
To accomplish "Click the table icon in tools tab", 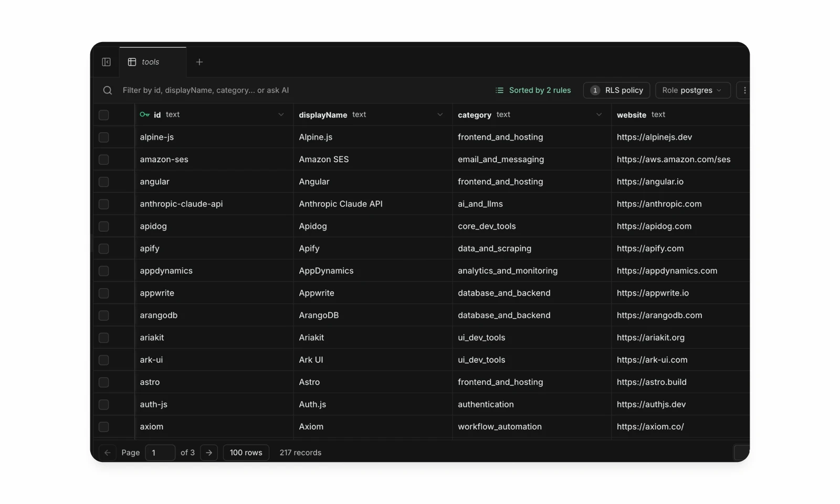I will click(132, 62).
